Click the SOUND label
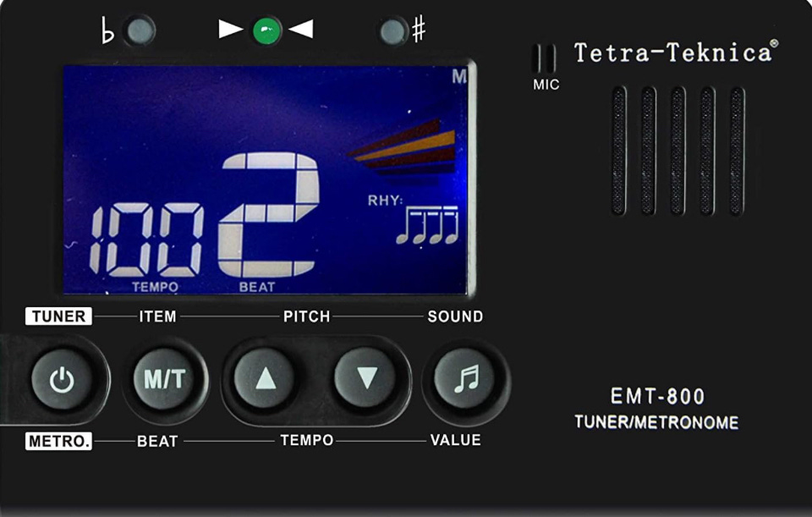Viewport: 812px width, 517px height. tap(455, 316)
